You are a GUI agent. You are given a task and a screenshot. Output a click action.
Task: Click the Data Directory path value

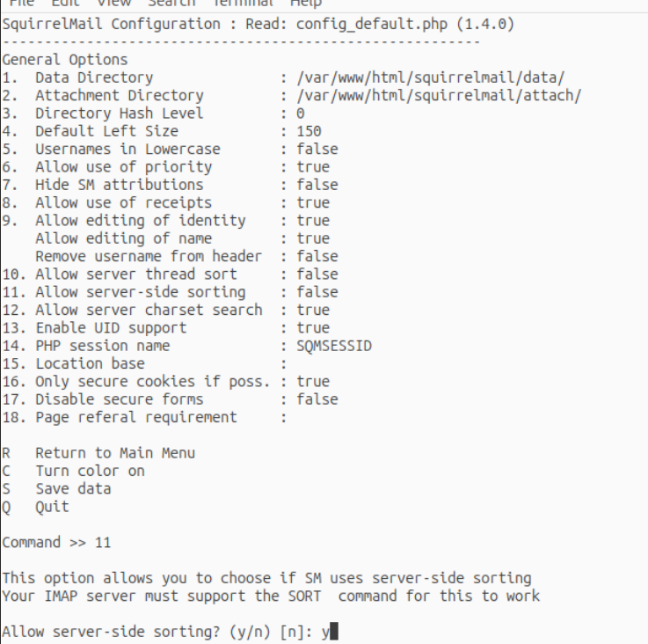pos(430,77)
